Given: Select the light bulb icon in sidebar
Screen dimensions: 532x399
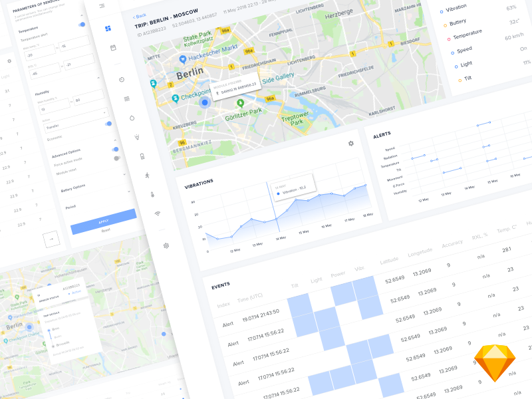Looking at the screenshot, I should 137,137.
